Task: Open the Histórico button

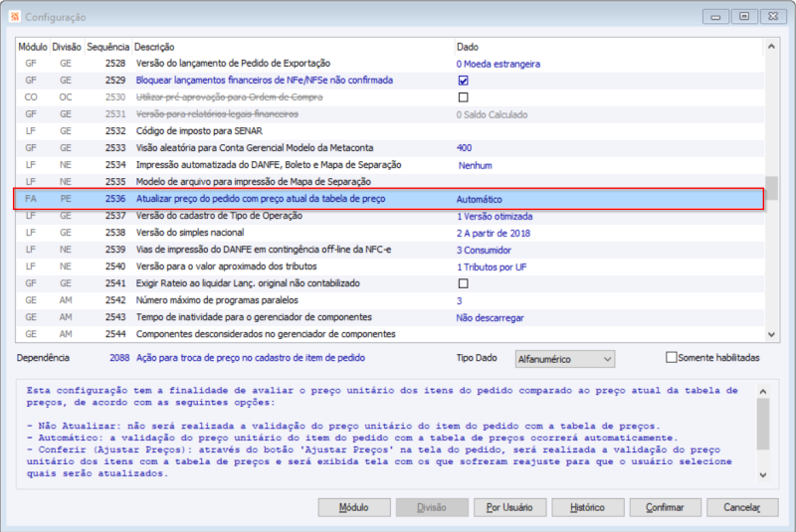Action: (587, 507)
